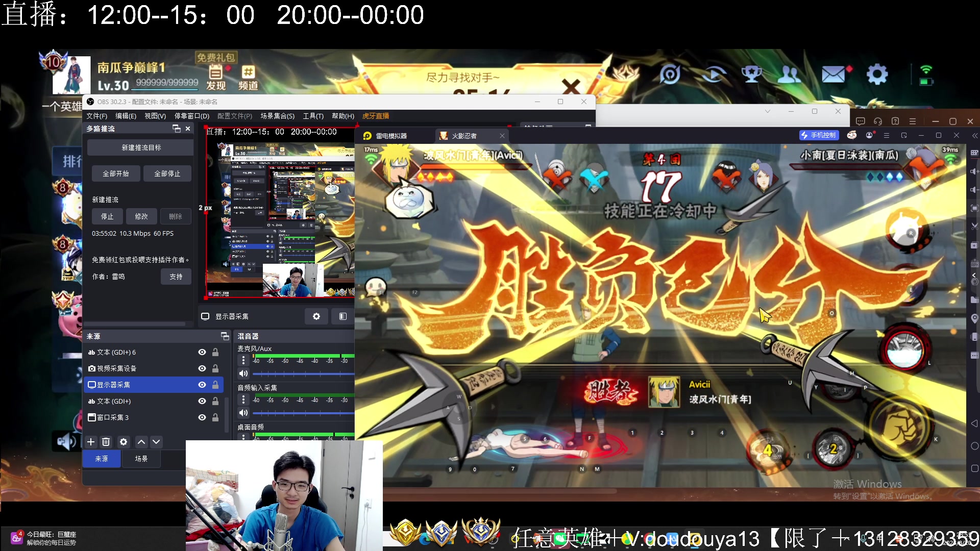
Task: Open filters icon beside the preview gear
Action: point(342,316)
